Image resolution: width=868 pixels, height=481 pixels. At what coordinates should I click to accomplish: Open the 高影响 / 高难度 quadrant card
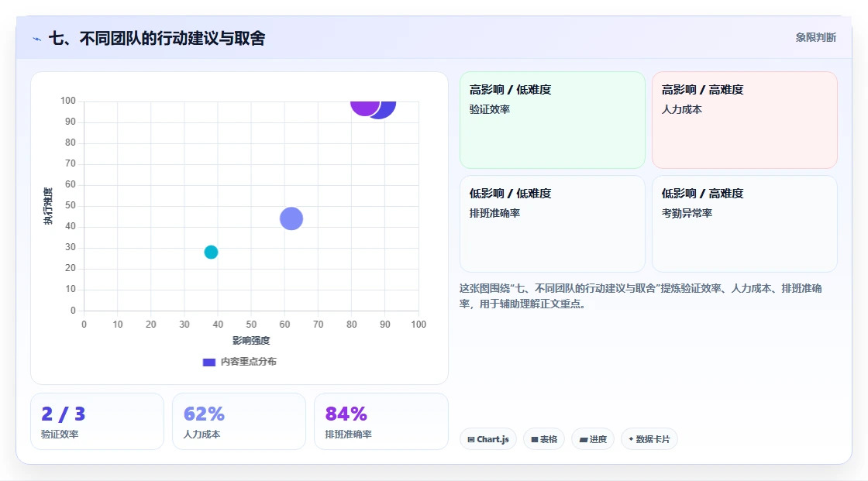coord(745,120)
